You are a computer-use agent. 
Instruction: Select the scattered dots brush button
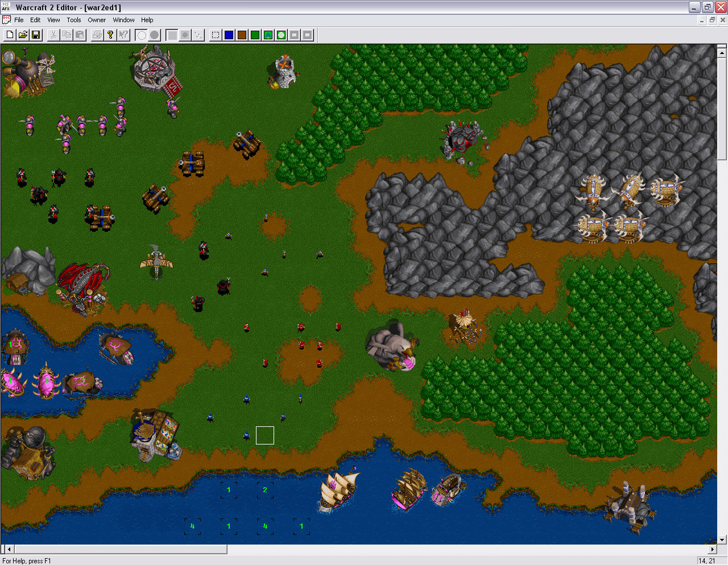(x=198, y=35)
